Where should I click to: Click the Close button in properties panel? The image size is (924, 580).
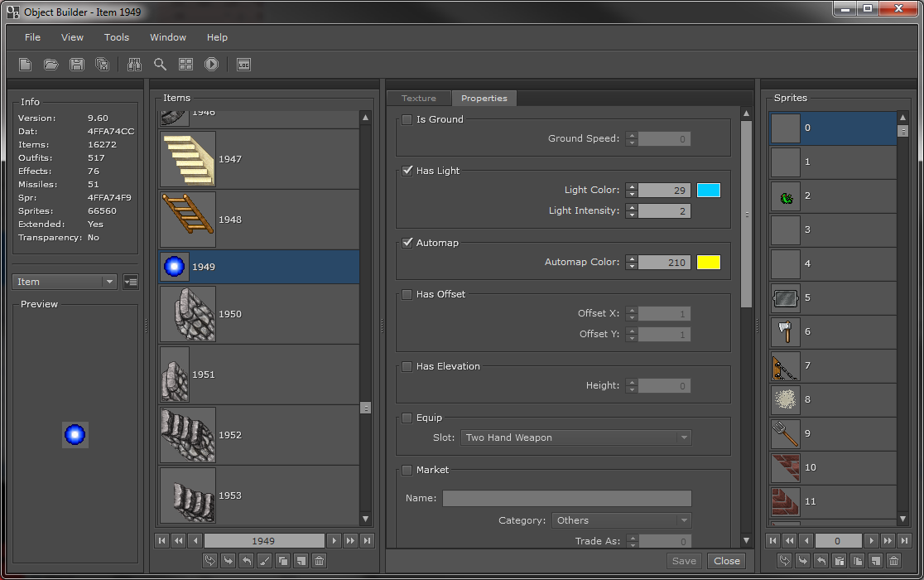727,561
